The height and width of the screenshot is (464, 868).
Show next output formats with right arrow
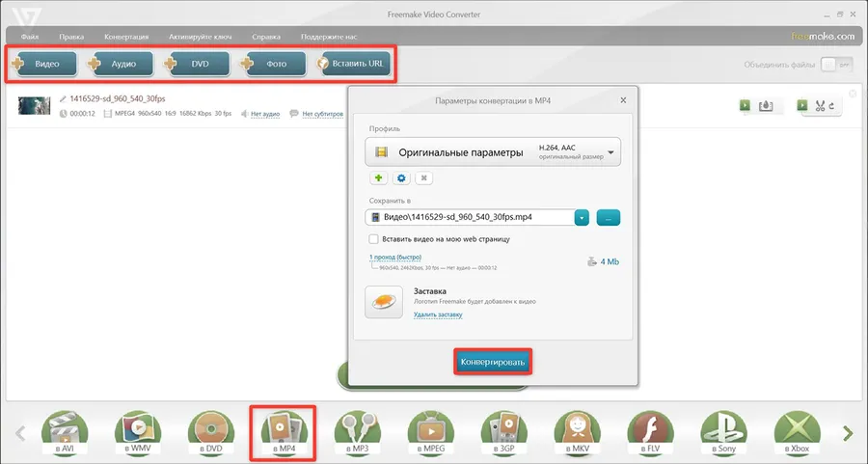(x=848, y=433)
